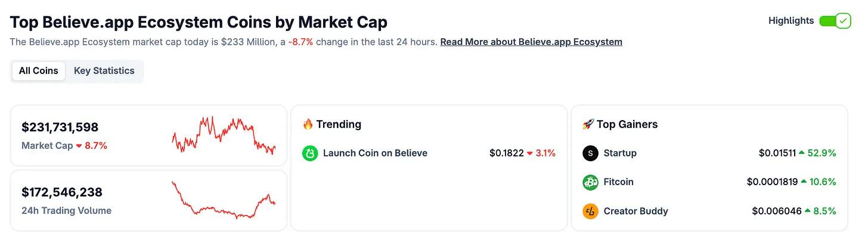Click the 24h Trading Volume sparkline chart

[224, 200]
